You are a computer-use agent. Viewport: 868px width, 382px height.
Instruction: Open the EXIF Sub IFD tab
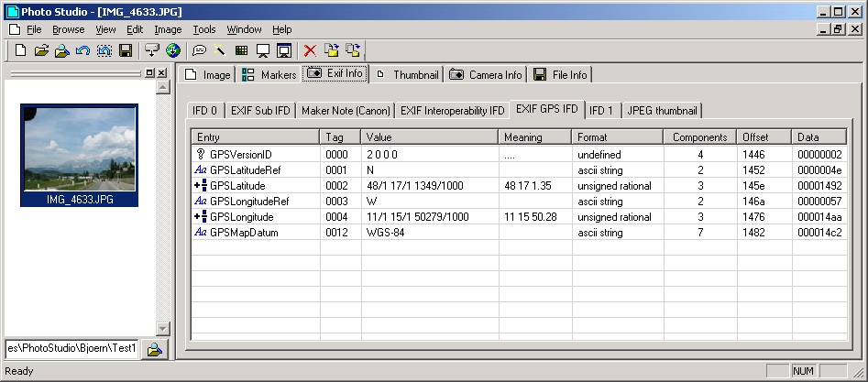tap(260, 111)
